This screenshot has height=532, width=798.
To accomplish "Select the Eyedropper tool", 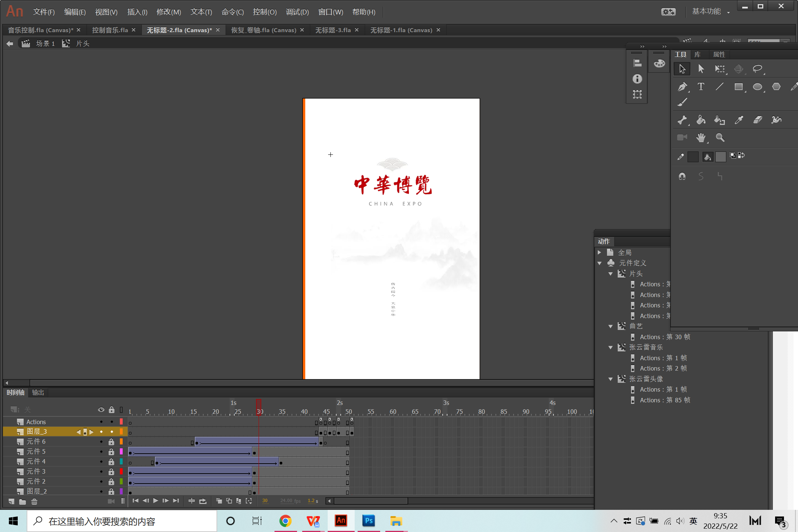I will 739,120.
